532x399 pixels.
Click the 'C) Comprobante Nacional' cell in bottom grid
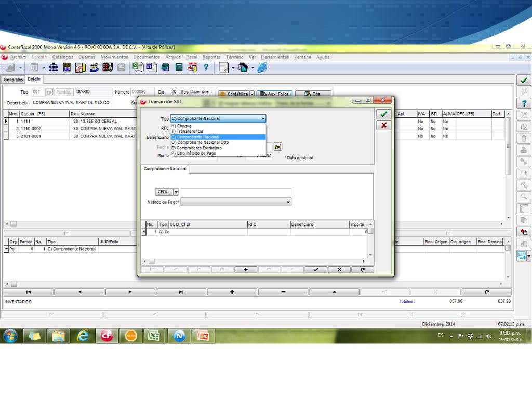(72, 249)
